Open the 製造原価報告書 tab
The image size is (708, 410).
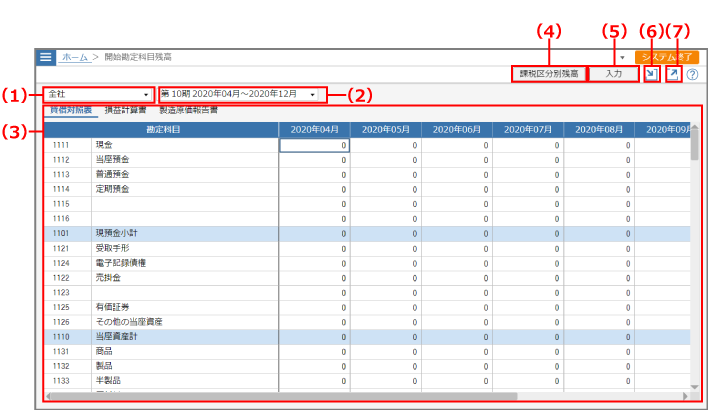(187, 110)
